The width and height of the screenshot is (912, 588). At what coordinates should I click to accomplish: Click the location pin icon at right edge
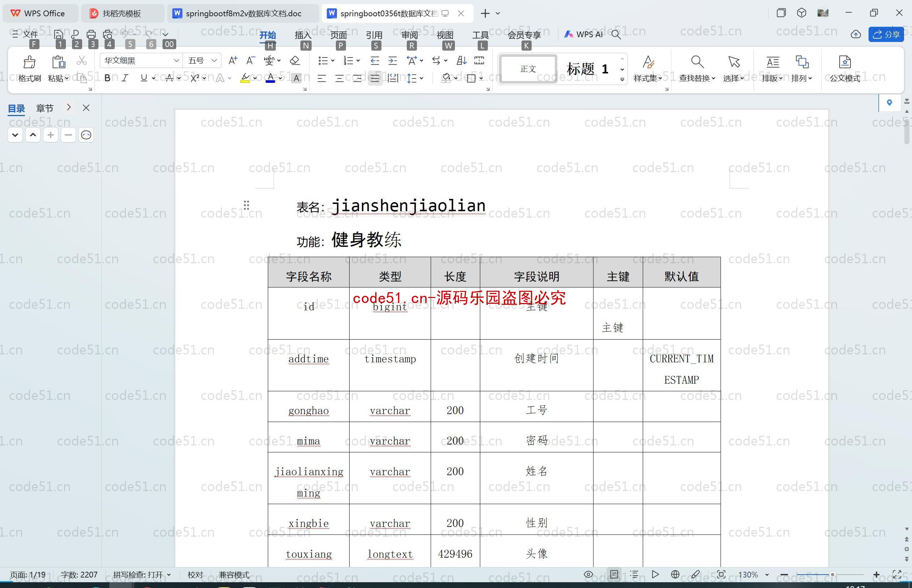tap(890, 102)
